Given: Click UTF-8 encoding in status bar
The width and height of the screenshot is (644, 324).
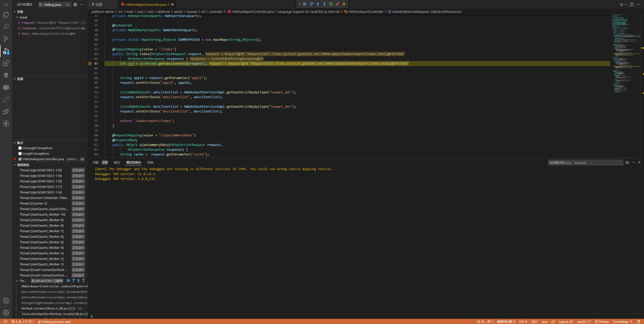Looking at the screenshot, I should point(523,322).
